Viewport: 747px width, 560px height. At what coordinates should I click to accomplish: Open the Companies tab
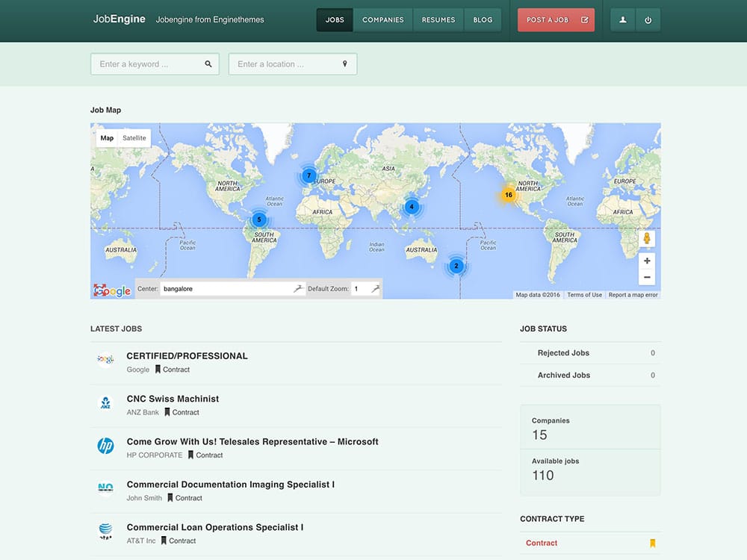coord(382,20)
